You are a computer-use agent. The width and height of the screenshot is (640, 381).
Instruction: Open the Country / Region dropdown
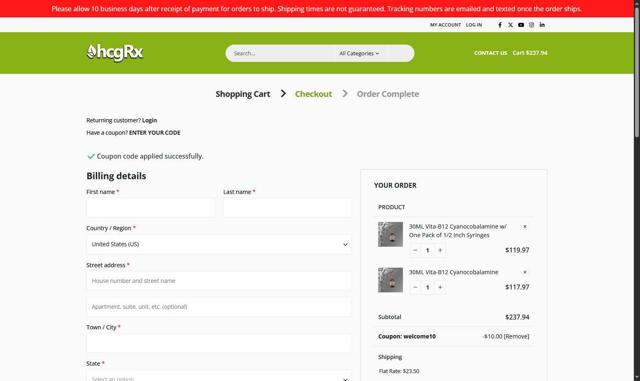(x=219, y=244)
